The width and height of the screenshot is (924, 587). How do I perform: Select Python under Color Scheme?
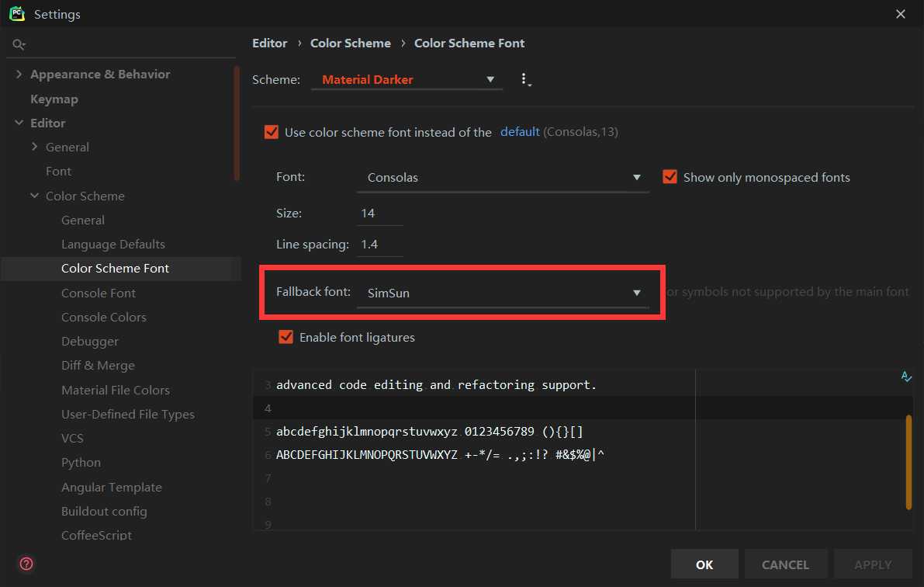(x=81, y=463)
